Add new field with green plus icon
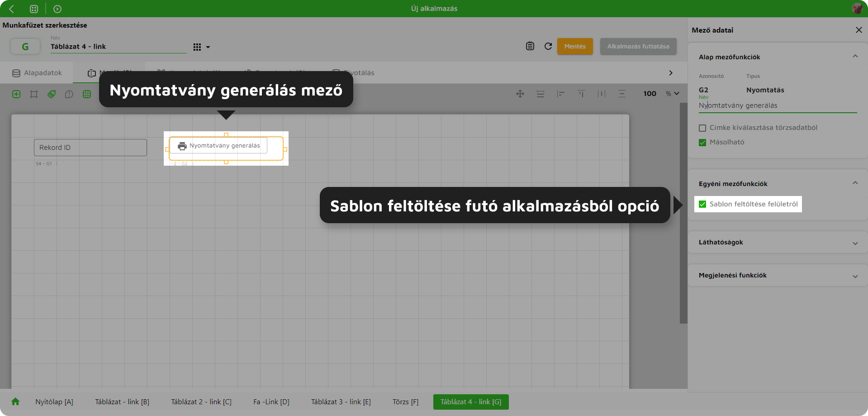Screen dimensions: 868x416 click(x=16, y=94)
